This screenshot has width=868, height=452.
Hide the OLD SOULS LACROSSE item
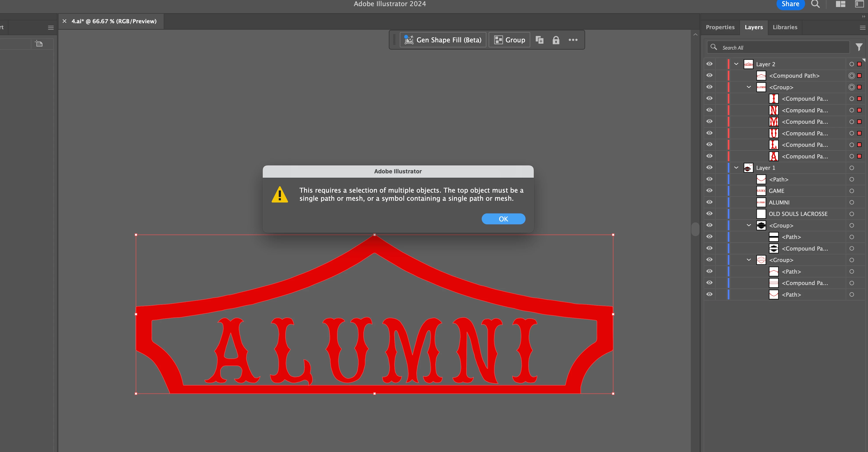709,214
